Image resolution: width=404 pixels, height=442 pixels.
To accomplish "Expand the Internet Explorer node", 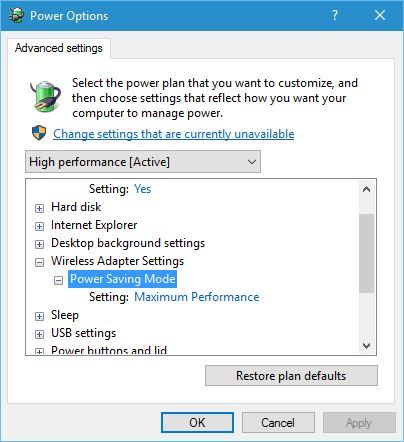I will click(39, 226).
